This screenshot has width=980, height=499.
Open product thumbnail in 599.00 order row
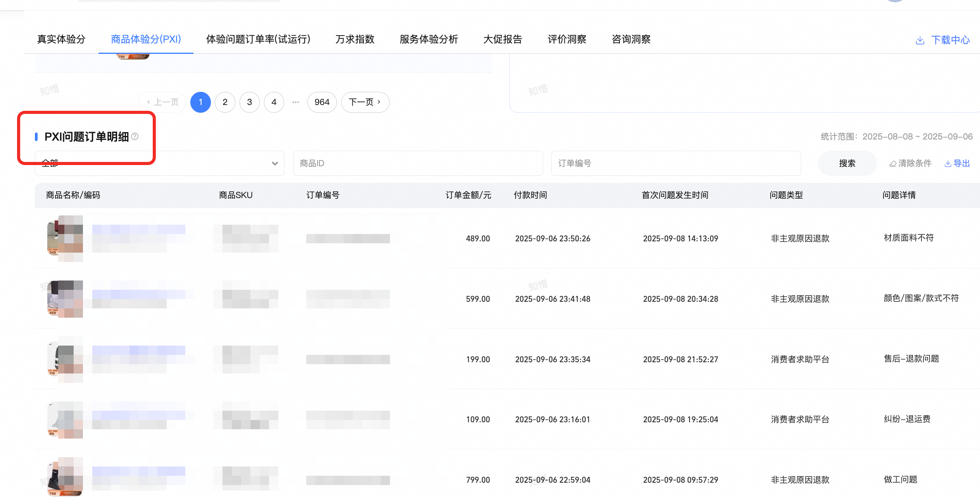click(65, 299)
